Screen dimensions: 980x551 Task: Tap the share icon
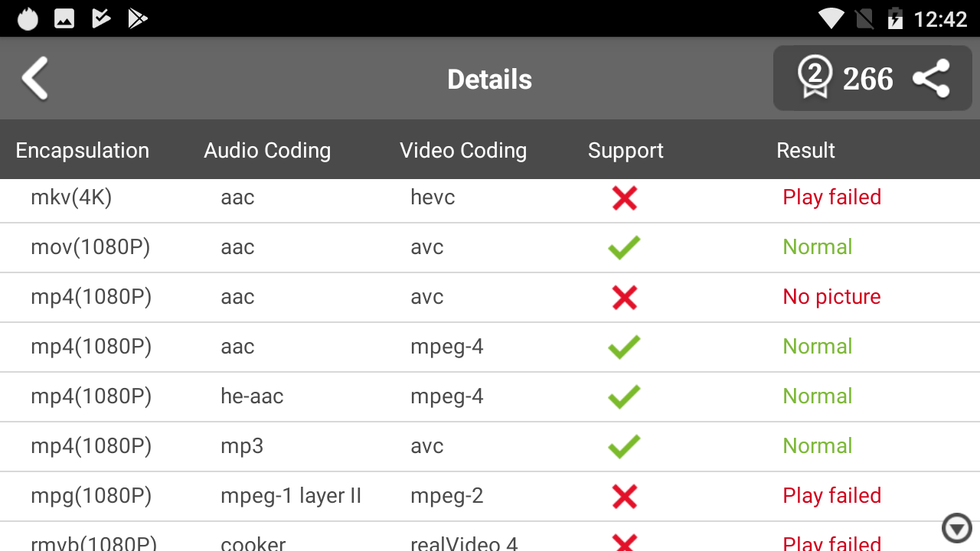pos(931,78)
